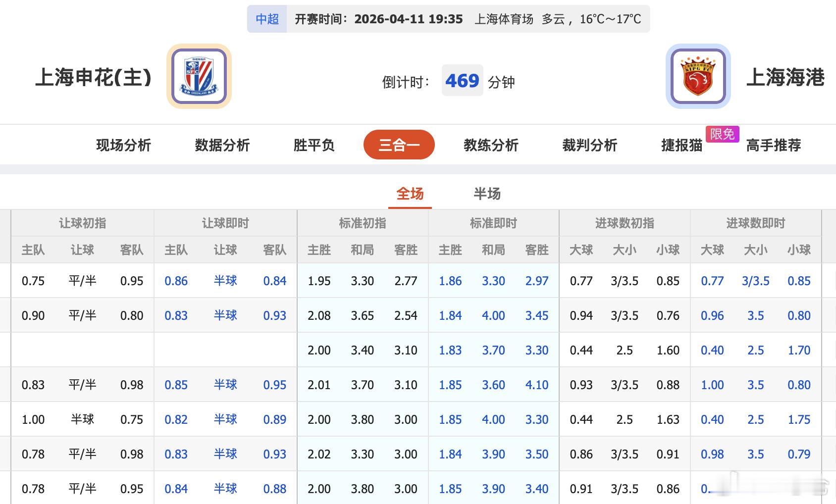Click the 进球数初指 column group header
836x504 pixels.
click(x=625, y=223)
